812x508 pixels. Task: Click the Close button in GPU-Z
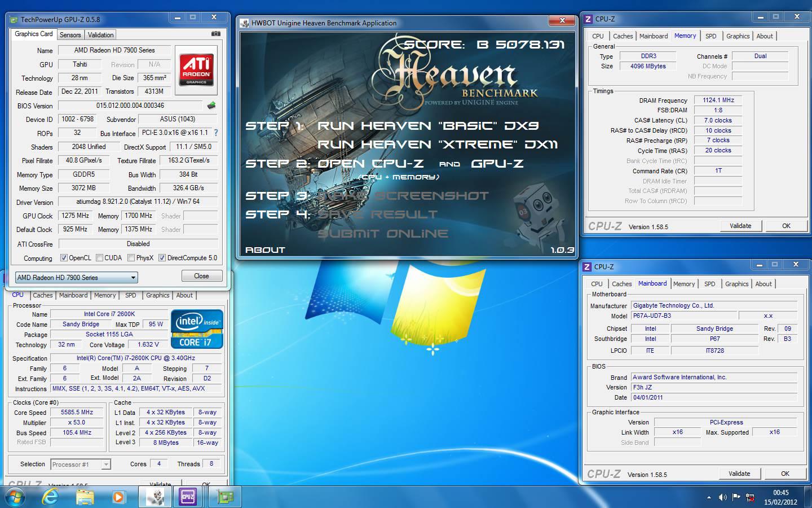coord(201,276)
